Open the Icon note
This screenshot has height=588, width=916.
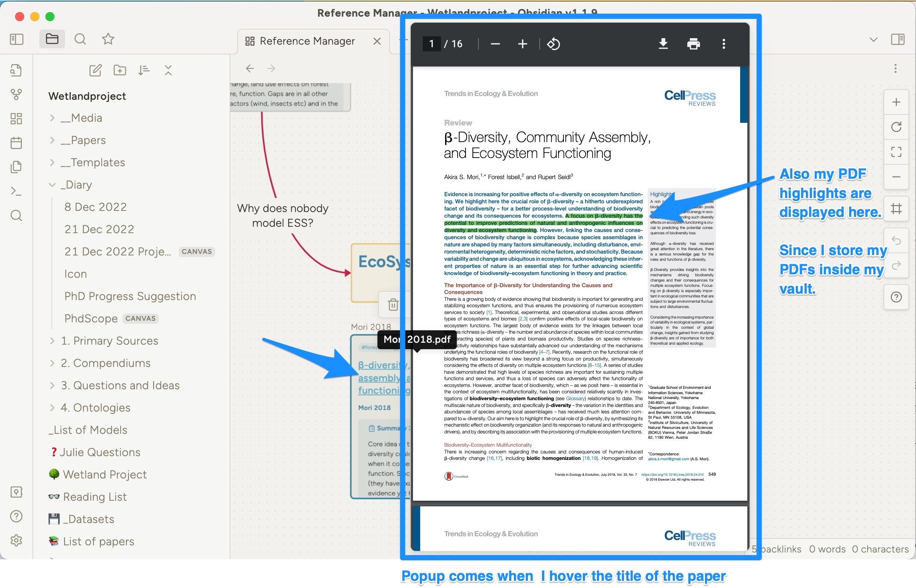[76, 274]
